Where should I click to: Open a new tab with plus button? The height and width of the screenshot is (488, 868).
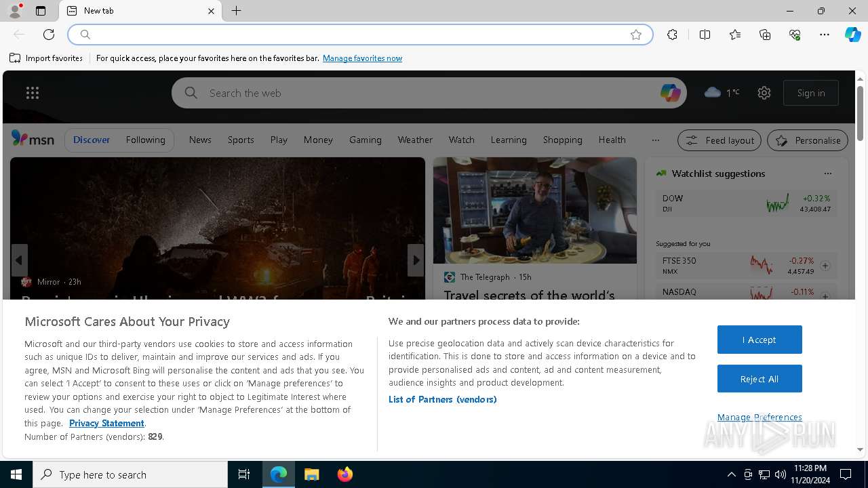(236, 11)
